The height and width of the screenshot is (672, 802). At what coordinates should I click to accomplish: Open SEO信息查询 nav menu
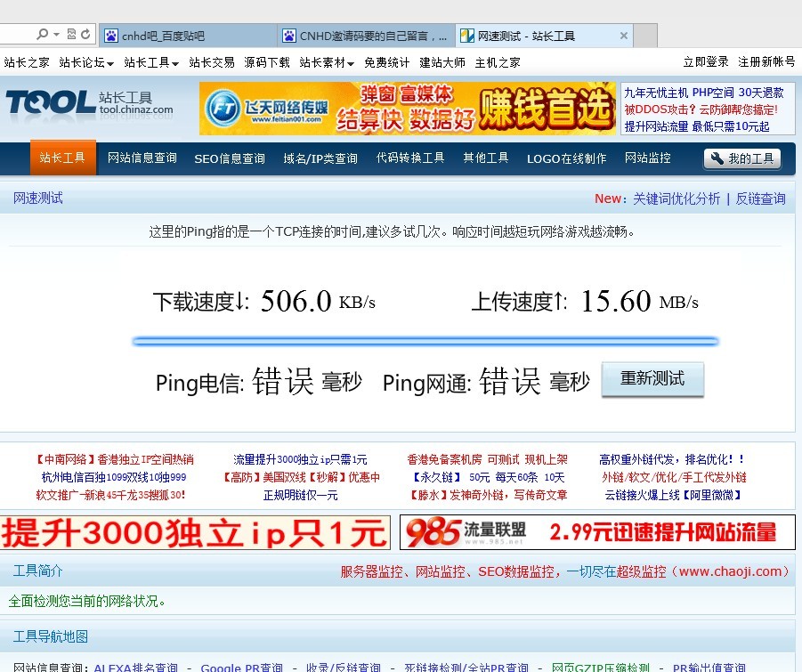(230, 158)
